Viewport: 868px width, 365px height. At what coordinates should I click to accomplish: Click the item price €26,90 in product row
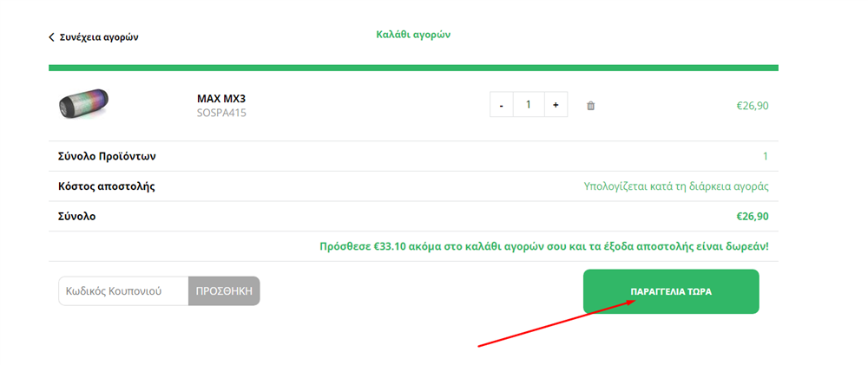coord(752,106)
